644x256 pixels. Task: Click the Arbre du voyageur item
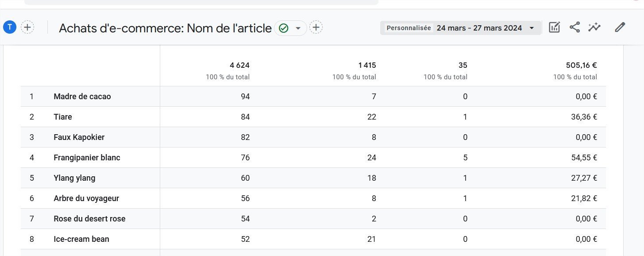[x=86, y=198]
